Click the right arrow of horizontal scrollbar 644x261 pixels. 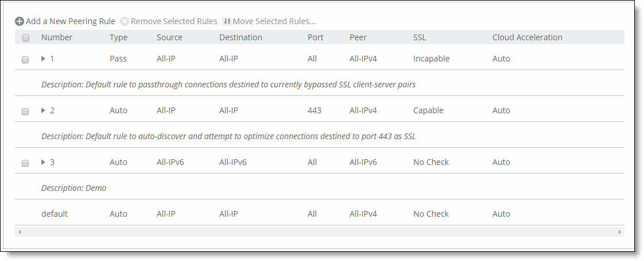pyautogui.click(x=620, y=232)
